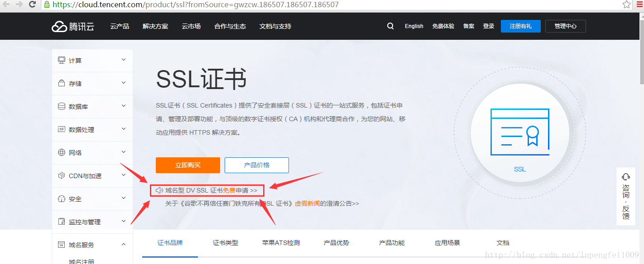This screenshot has height=264, width=644.
Task: Open the search magnifier icon
Action: (x=390, y=26)
